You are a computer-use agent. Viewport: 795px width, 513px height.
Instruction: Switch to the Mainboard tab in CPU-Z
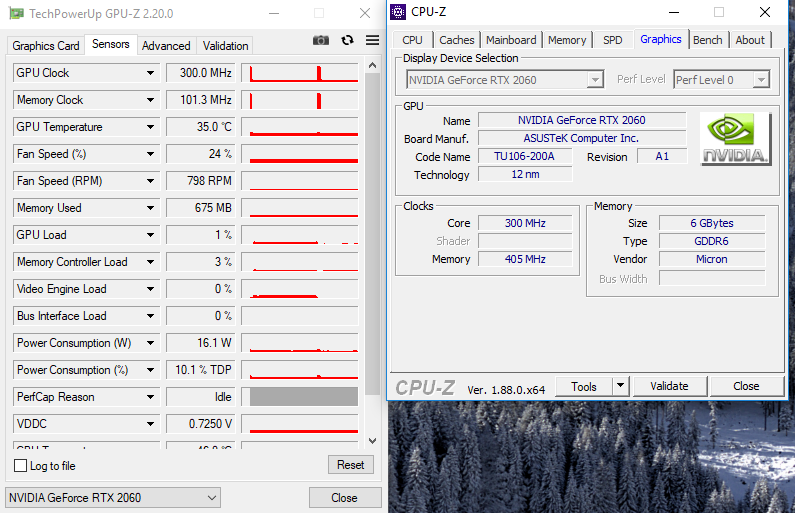pos(511,40)
